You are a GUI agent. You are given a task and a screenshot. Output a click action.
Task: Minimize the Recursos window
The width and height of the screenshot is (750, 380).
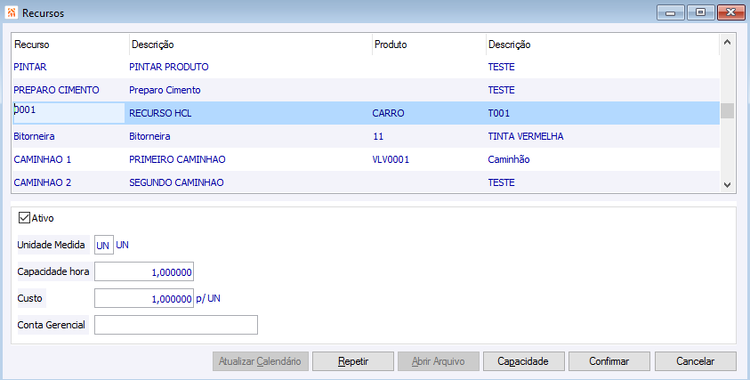[671, 12]
